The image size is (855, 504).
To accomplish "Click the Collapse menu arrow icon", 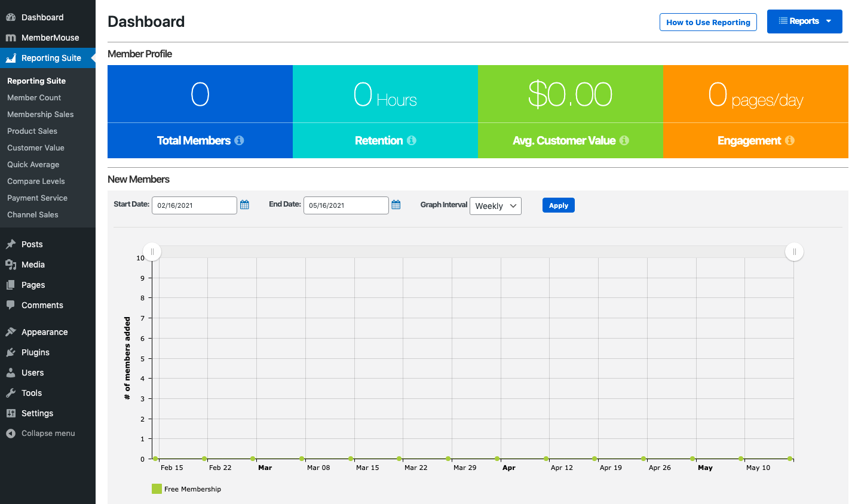I will click(x=11, y=434).
